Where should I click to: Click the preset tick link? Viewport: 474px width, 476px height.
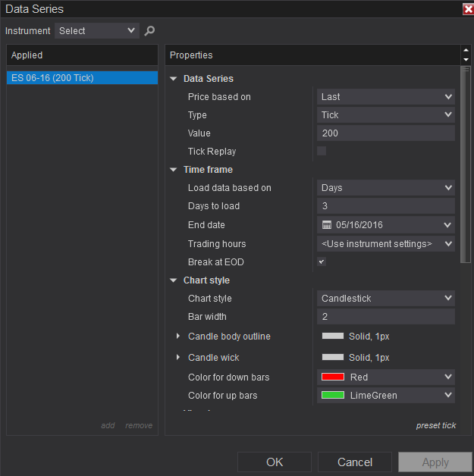click(x=436, y=425)
